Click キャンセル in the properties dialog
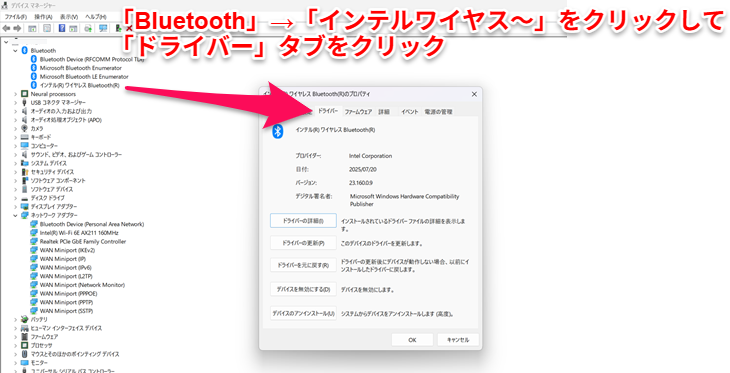 click(458, 340)
